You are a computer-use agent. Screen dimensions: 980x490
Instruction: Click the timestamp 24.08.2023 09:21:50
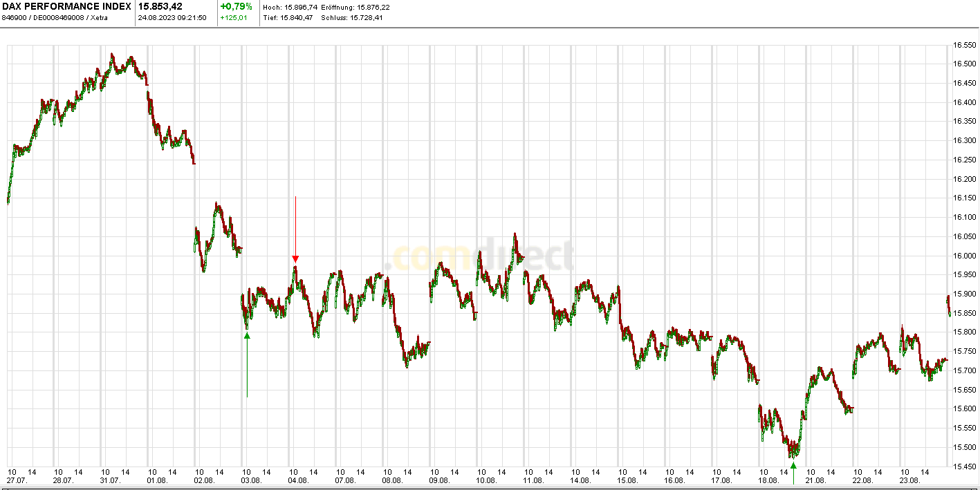click(x=172, y=17)
